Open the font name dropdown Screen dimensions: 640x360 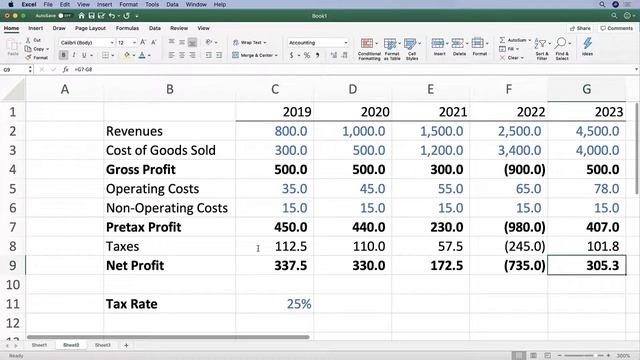tap(112, 42)
